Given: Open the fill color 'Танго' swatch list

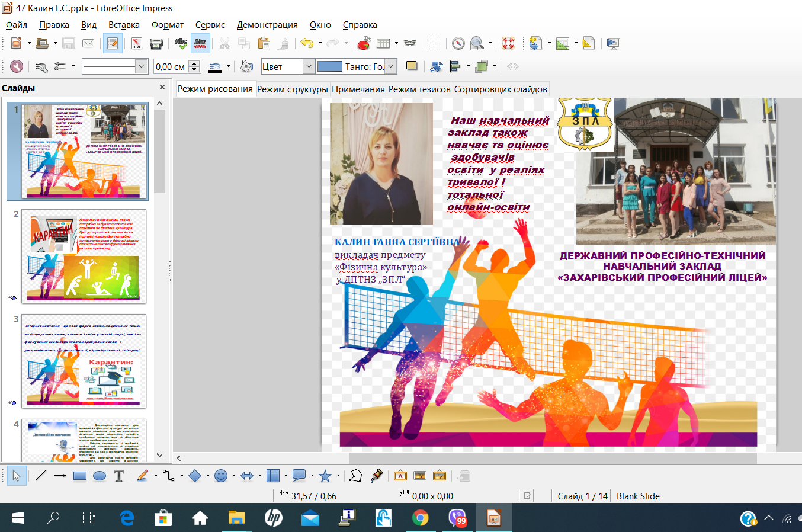Looking at the screenshot, I should (390, 66).
